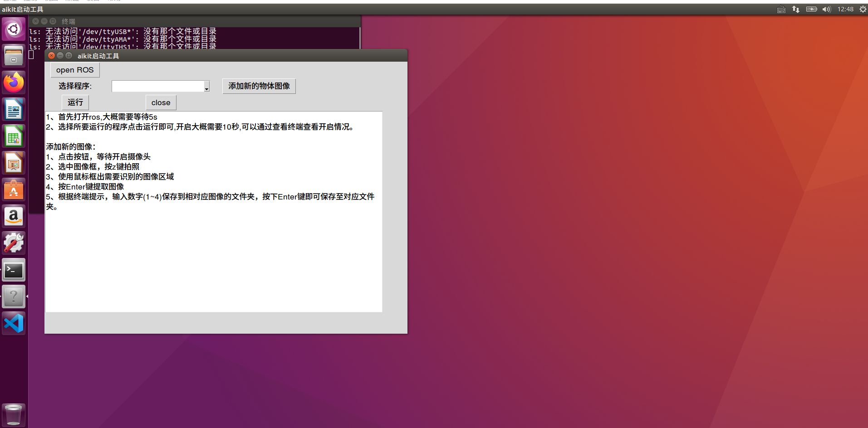Switch to Terminal via dock icon

pos(14,271)
